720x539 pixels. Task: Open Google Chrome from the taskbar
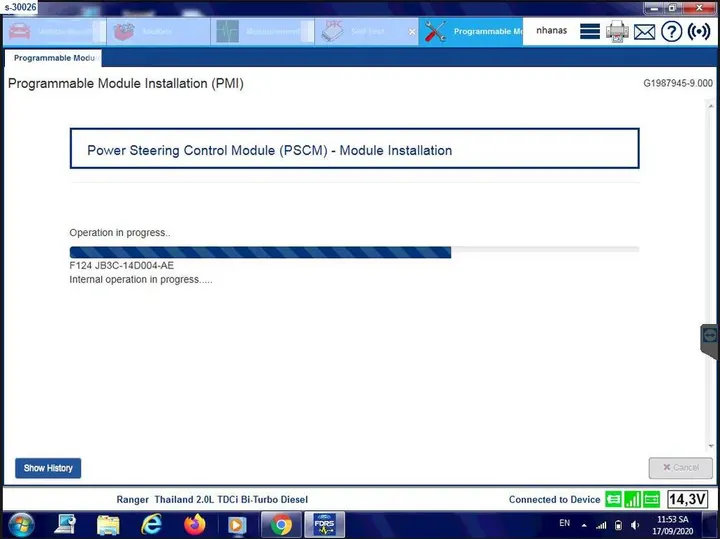pyautogui.click(x=281, y=525)
